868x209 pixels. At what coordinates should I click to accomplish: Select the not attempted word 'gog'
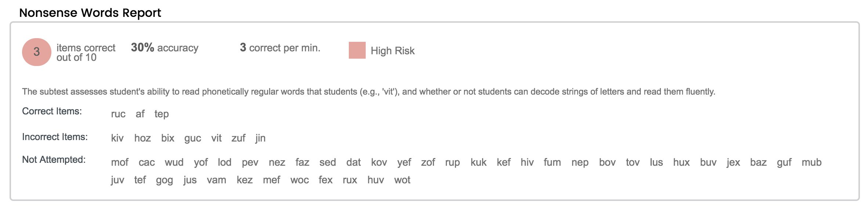(x=164, y=180)
